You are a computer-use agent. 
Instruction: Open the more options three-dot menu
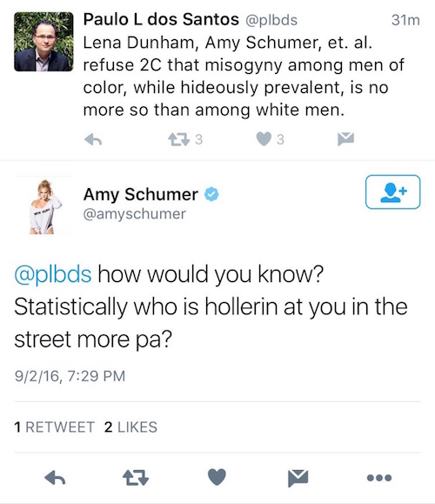coord(379,478)
